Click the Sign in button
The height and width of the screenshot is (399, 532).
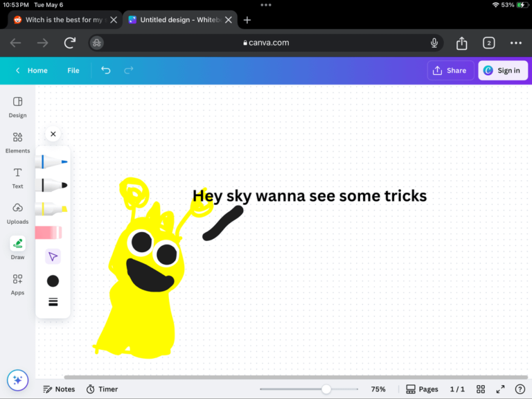[x=503, y=71]
